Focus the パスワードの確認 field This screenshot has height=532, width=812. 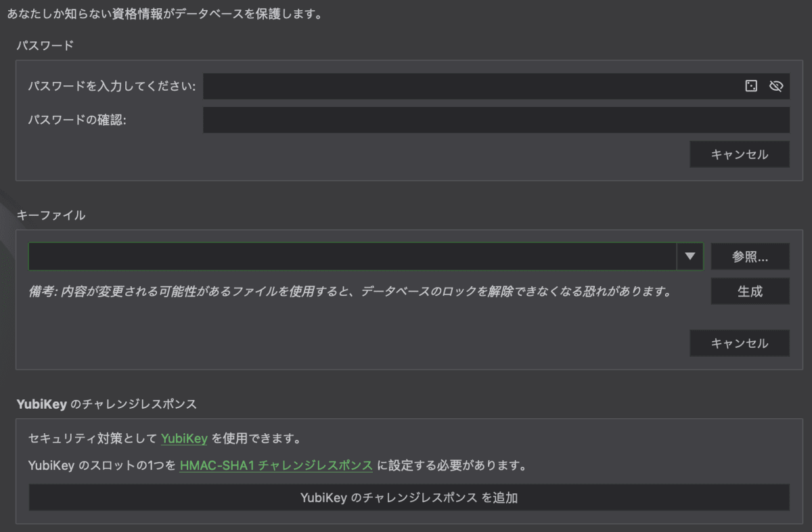click(x=496, y=120)
